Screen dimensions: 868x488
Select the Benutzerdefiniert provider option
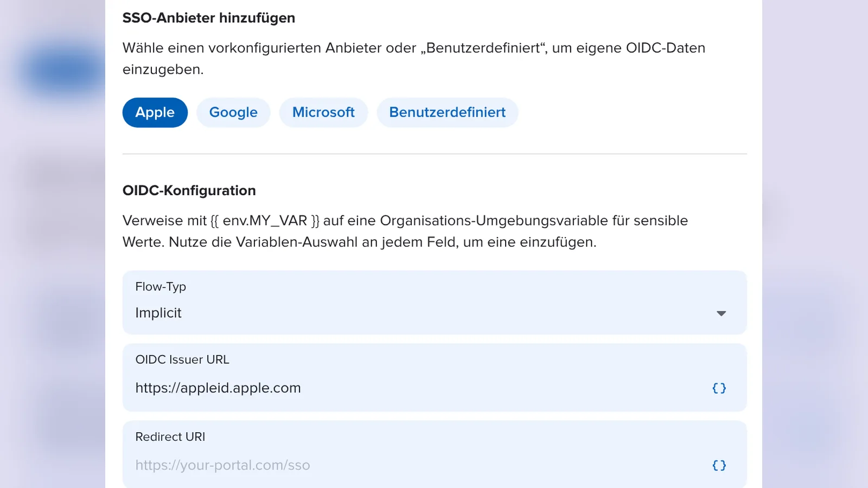click(448, 113)
